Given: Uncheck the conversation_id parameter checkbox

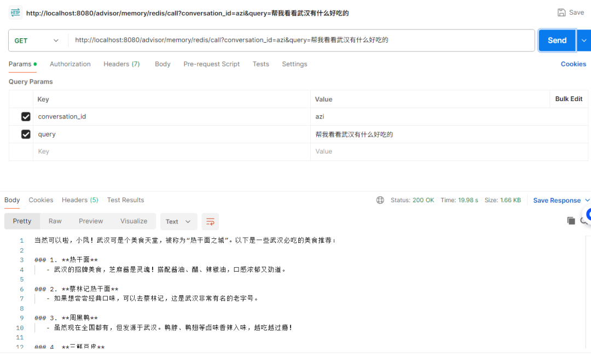Looking at the screenshot, I should [x=26, y=117].
